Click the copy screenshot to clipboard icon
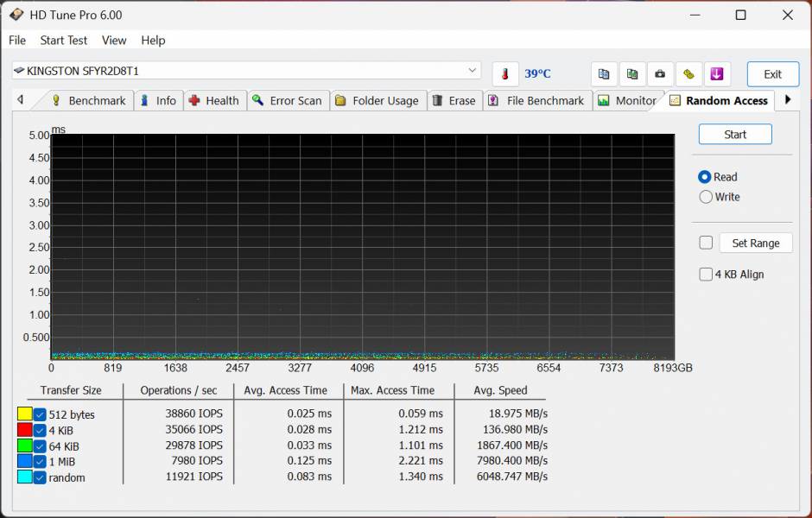The height and width of the screenshot is (518, 812). point(632,74)
